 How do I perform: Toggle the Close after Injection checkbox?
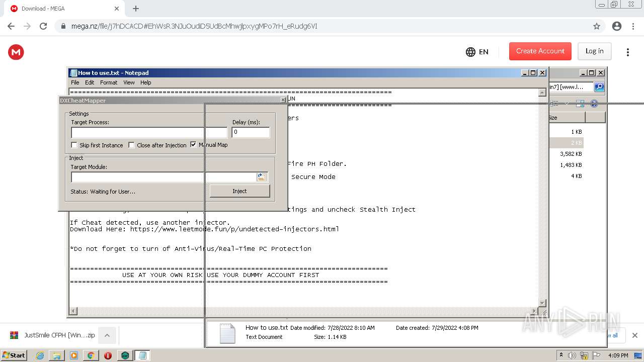(132, 145)
